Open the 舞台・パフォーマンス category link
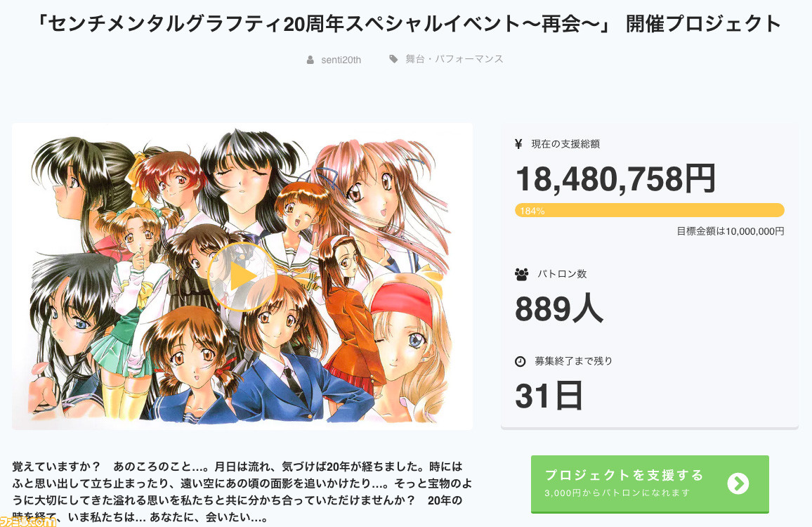Screen dimensions: 812x527 click(x=454, y=59)
